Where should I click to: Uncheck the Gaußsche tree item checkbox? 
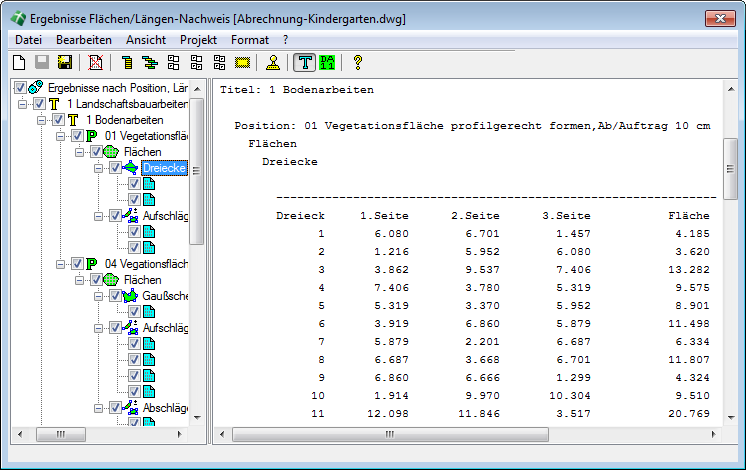coord(114,296)
